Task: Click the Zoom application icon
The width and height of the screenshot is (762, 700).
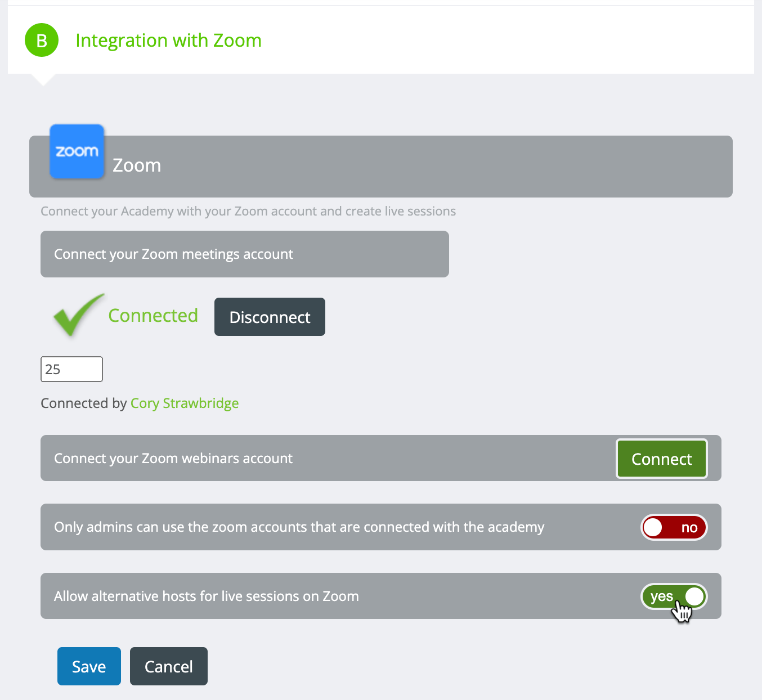Action: pos(77,151)
